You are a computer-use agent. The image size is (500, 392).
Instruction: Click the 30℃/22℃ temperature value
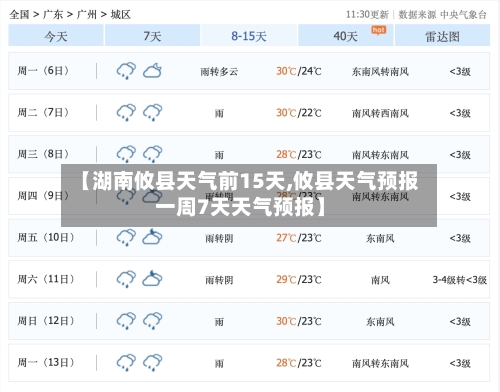click(x=299, y=113)
